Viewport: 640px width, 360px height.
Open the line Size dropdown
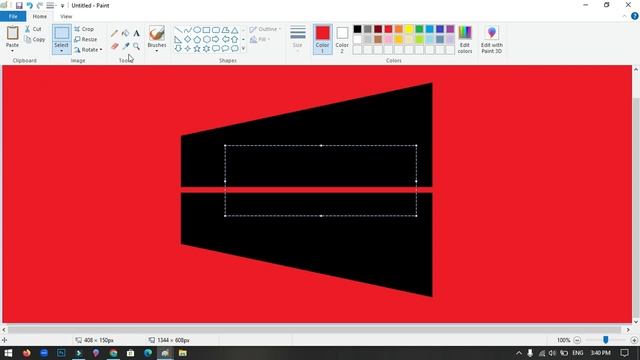tap(298, 38)
